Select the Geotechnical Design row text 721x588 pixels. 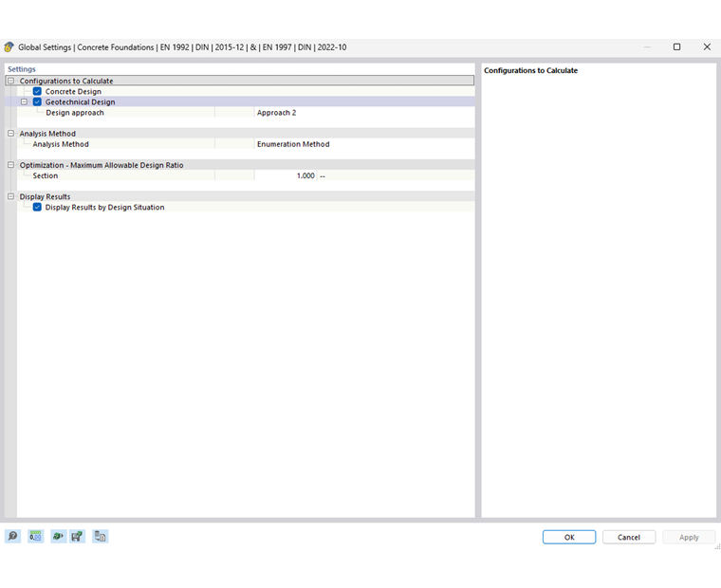coord(80,101)
